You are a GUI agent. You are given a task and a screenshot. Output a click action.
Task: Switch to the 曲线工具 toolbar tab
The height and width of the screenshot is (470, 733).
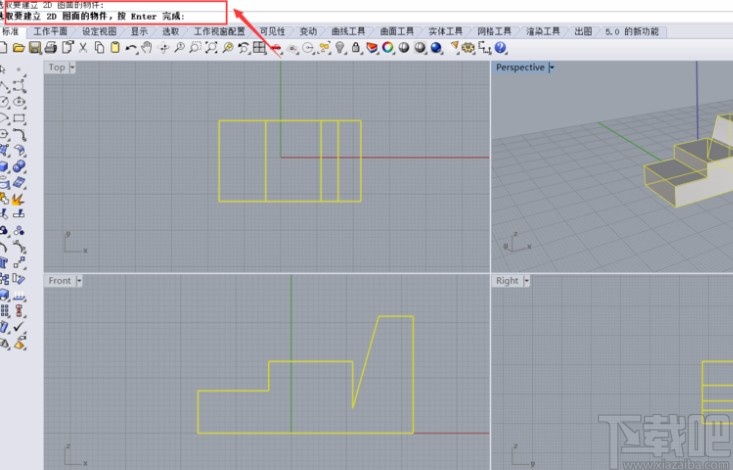tap(348, 31)
